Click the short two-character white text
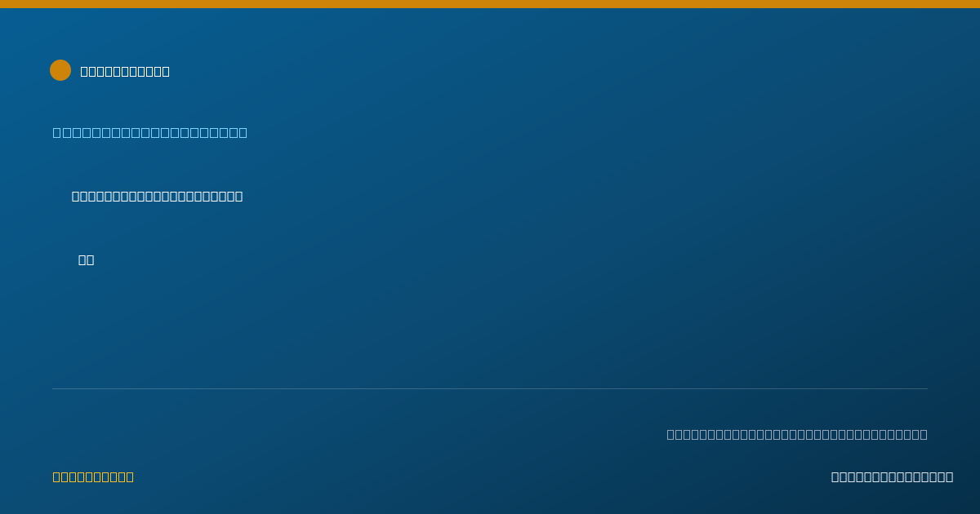Image resolution: width=980 pixels, height=514 pixels. click(x=86, y=259)
